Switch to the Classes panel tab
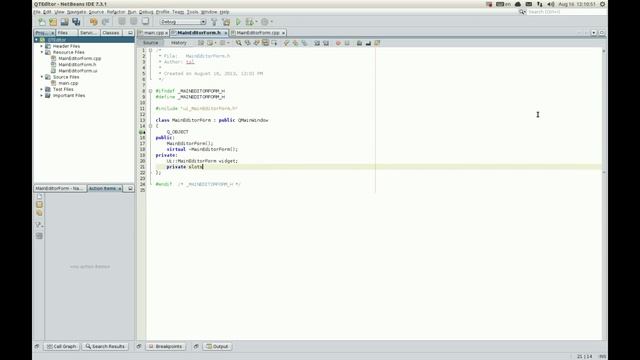Image resolution: width=640 pixels, height=360 pixels. (111, 33)
